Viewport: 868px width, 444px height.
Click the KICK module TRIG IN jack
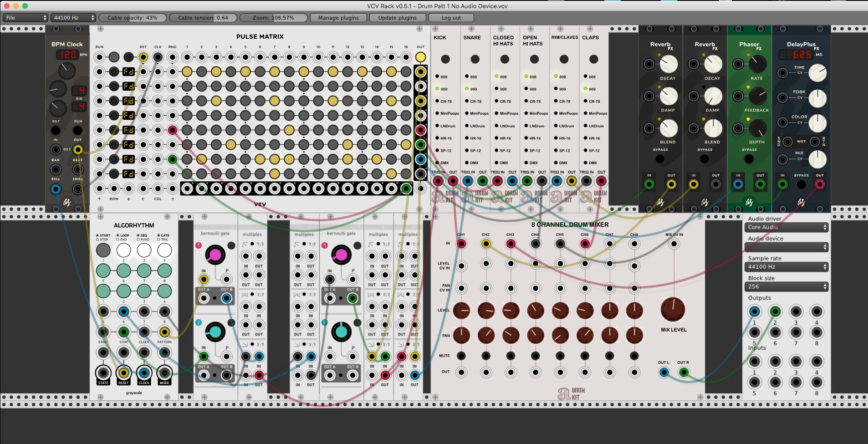(438, 181)
